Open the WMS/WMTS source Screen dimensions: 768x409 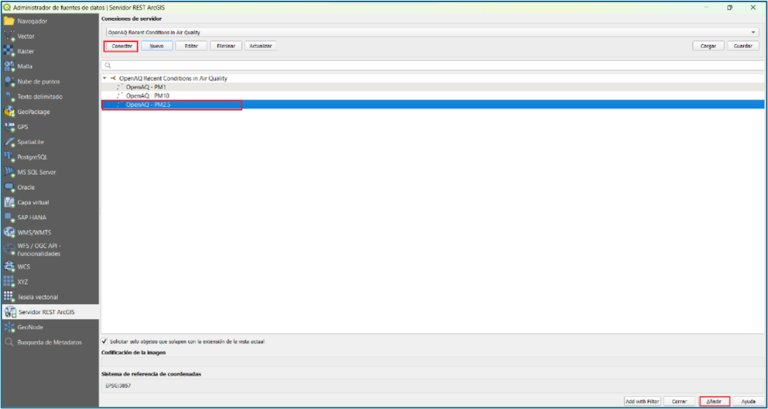(33, 232)
